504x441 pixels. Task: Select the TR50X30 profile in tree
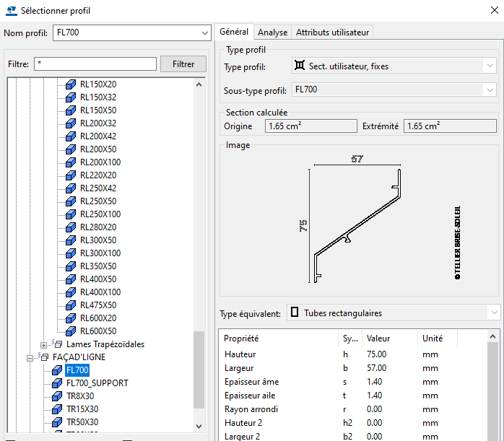(x=82, y=422)
